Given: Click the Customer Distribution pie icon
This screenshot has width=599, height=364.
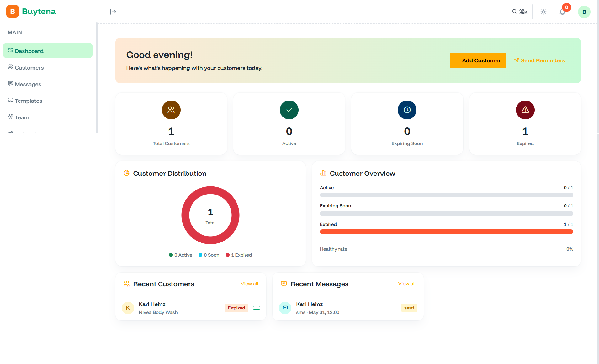Looking at the screenshot, I should (126, 173).
